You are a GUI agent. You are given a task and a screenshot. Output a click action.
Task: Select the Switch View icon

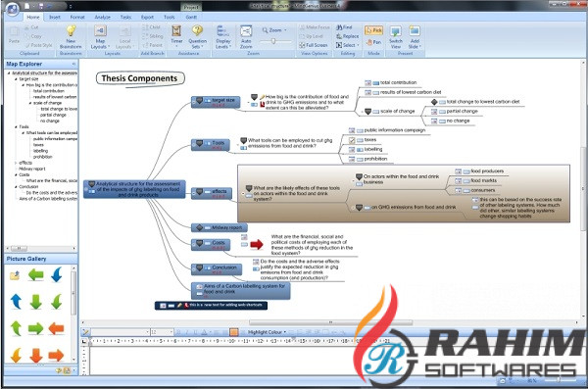tap(396, 31)
